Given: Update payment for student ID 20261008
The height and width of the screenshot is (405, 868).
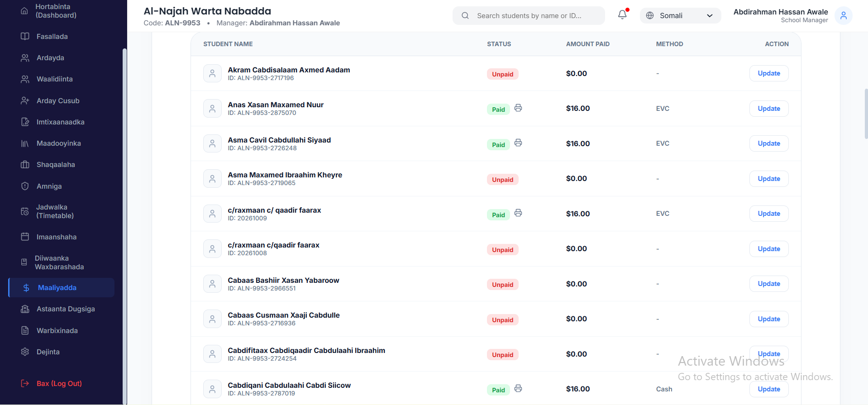Looking at the screenshot, I should (769, 249).
